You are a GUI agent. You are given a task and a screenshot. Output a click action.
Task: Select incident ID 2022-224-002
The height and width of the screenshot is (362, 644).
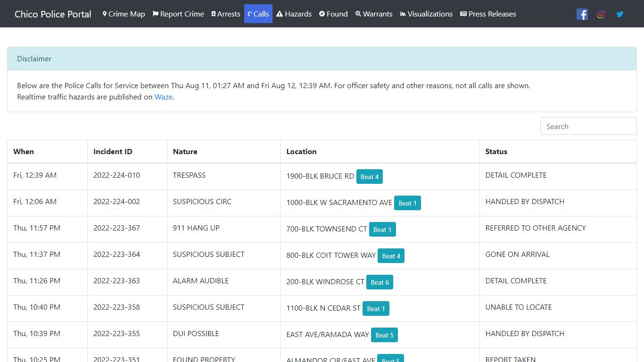116,202
